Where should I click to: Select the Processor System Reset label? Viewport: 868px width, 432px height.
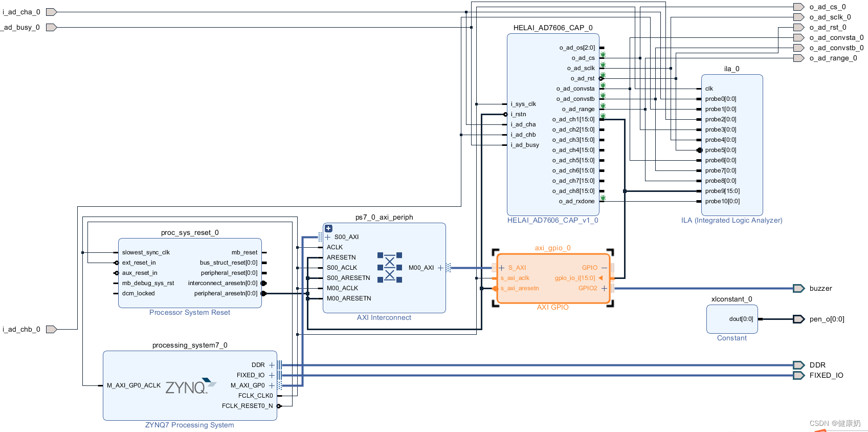point(190,312)
